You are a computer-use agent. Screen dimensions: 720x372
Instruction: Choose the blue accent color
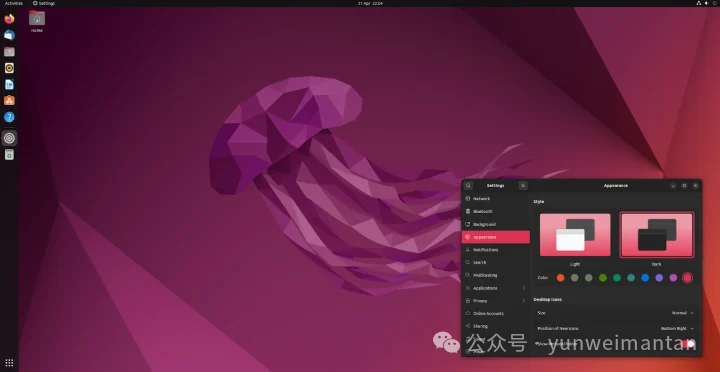[x=645, y=278]
